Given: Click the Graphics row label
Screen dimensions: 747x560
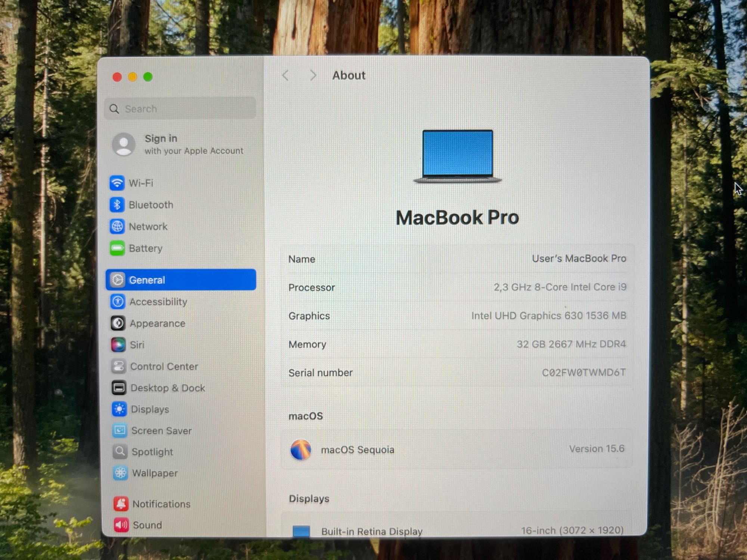Looking at the screenshot, I should (x=309, y=316).
